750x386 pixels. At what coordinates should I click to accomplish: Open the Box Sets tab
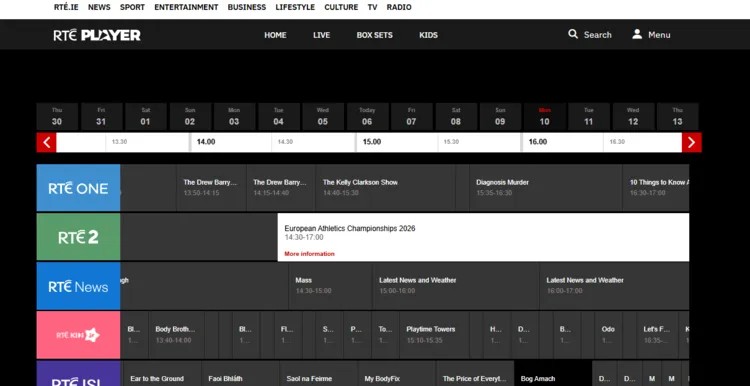(375, 35)
